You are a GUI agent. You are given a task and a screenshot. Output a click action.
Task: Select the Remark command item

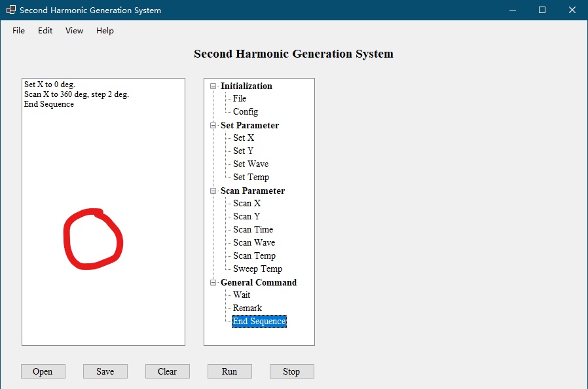coord(248,308)
